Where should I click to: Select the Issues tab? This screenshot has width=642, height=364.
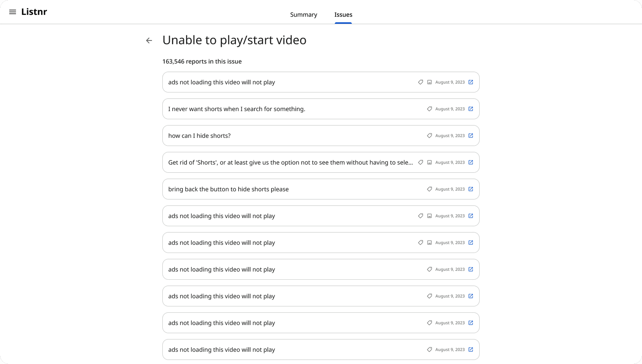(343, 14)
